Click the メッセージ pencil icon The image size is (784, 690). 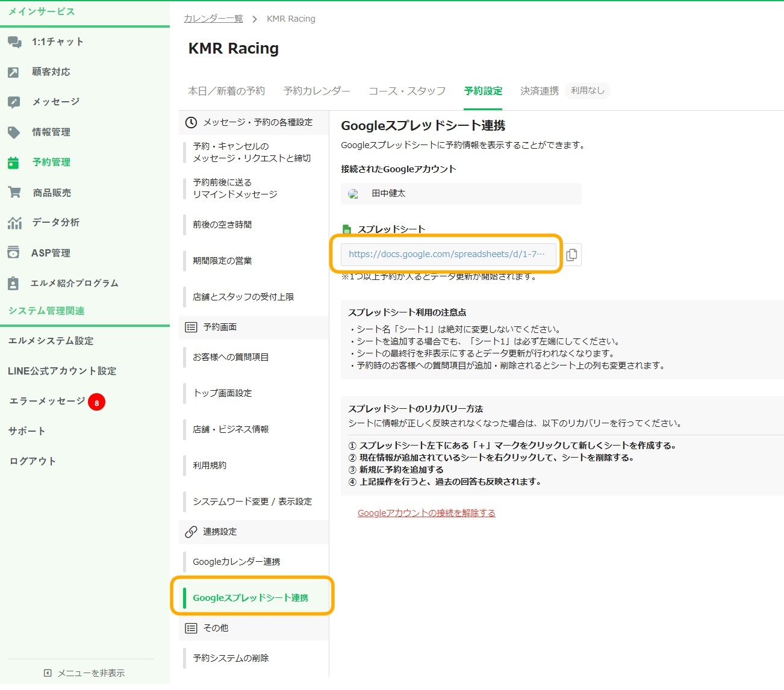[14, 102]
